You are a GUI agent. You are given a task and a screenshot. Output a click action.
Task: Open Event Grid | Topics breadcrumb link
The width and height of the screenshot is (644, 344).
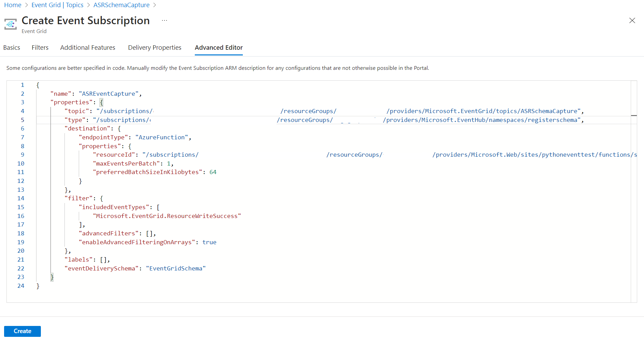click(57, 5)
